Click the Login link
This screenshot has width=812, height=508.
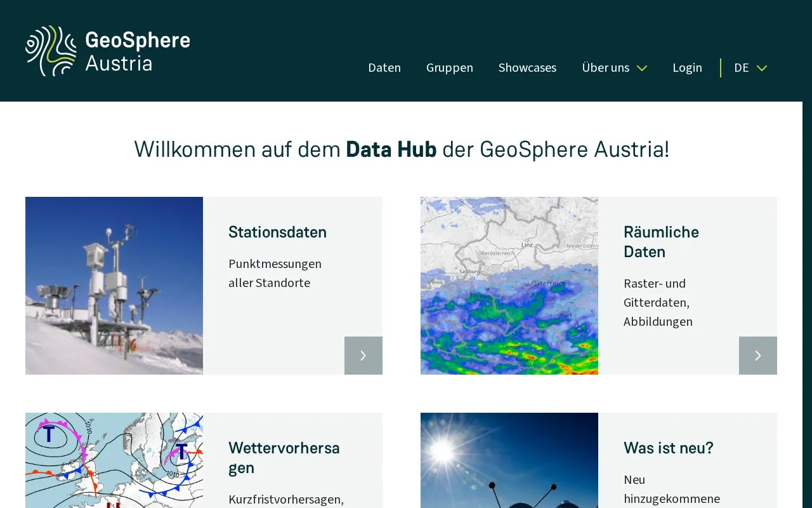[687, 67]
